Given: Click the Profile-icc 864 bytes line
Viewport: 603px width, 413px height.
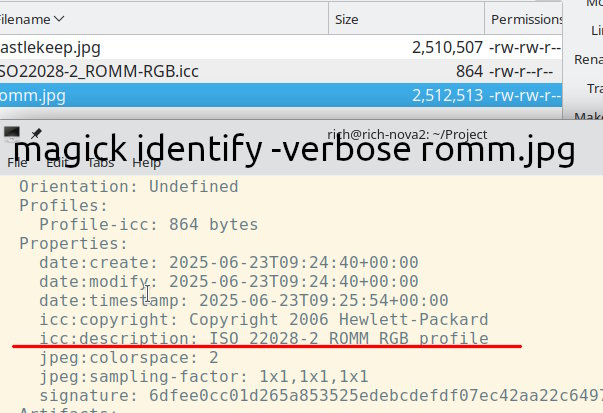Looking at the screenshot, I should point(148,224).
